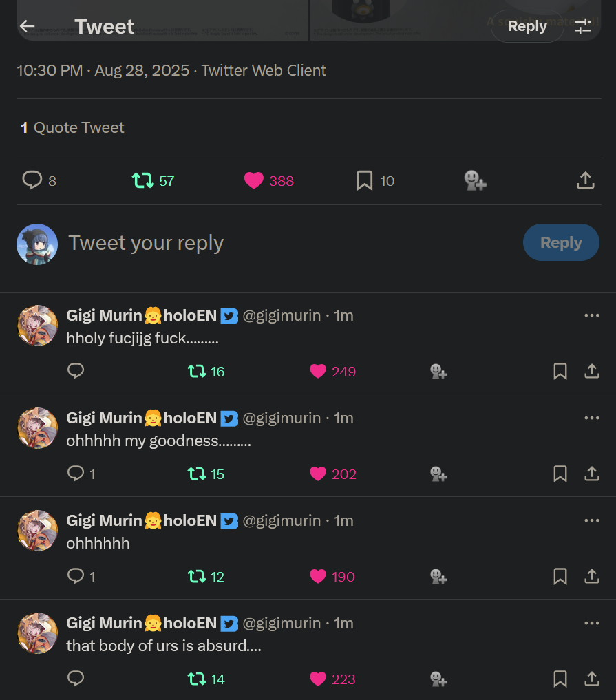Click the back arrow beside Tweet

28,26
